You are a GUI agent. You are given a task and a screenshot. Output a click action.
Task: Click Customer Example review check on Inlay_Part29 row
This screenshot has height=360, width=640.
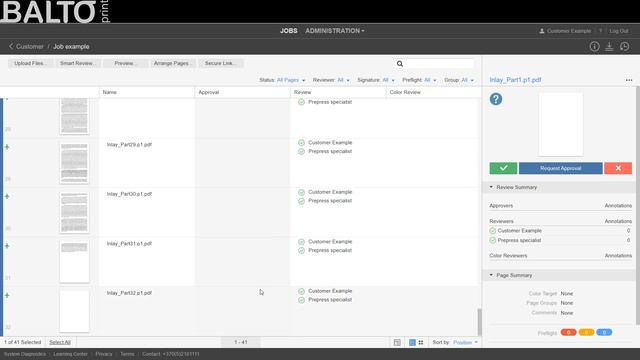[x=301, y=143]
